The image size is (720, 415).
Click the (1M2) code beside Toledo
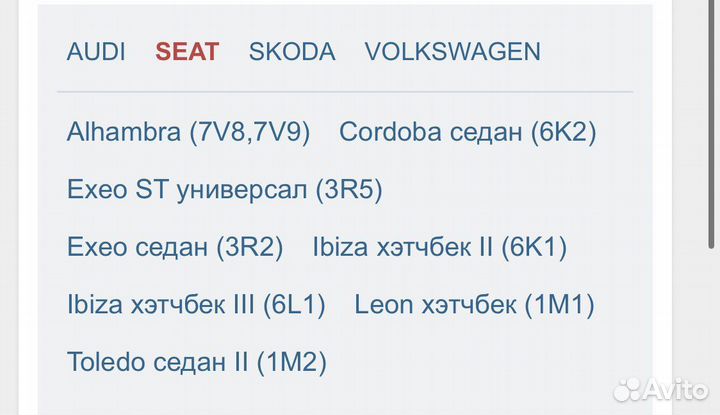[291, 362]
